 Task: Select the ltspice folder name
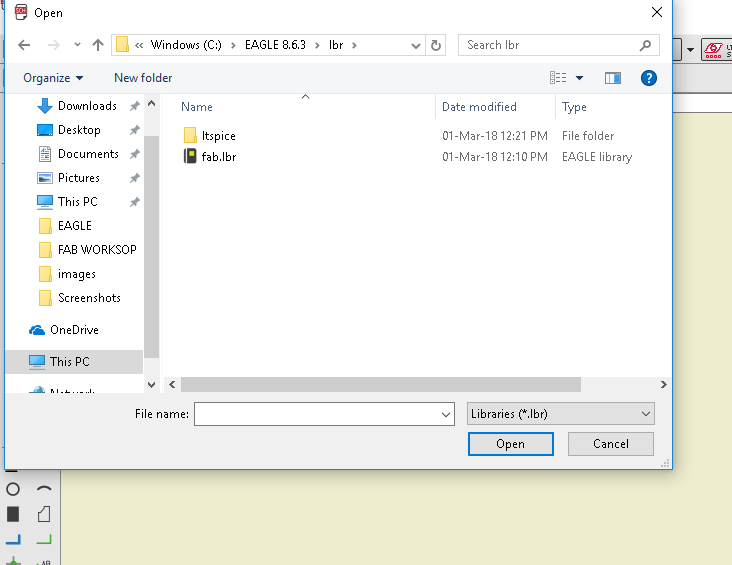[x=218, y=136]
